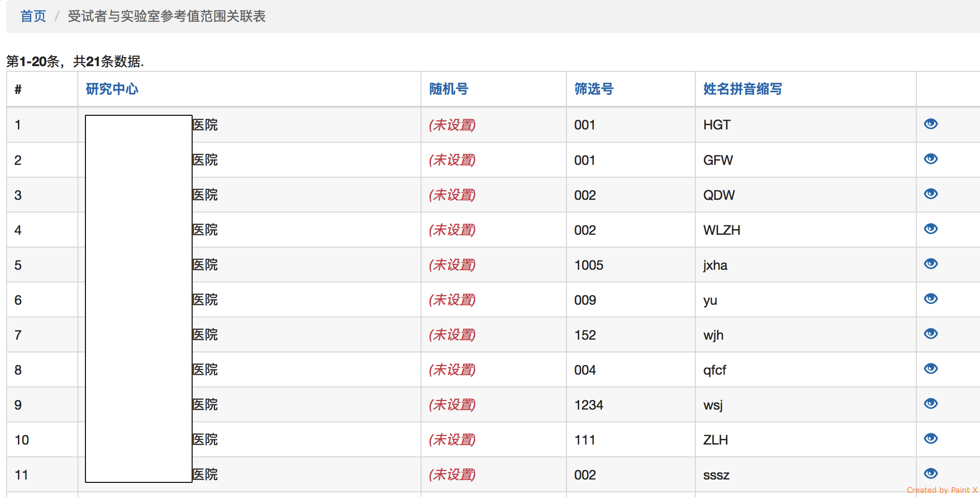Click (未设置) random number in jxha row
This screenshot has height=497, width=980.
pyautogui.click(x=452, y=265)
